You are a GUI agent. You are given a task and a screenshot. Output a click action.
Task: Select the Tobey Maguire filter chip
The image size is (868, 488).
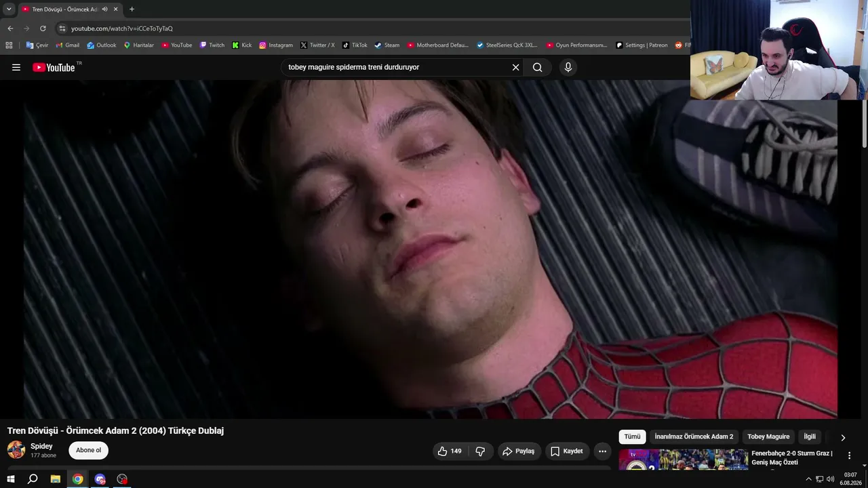pos(768,436)
